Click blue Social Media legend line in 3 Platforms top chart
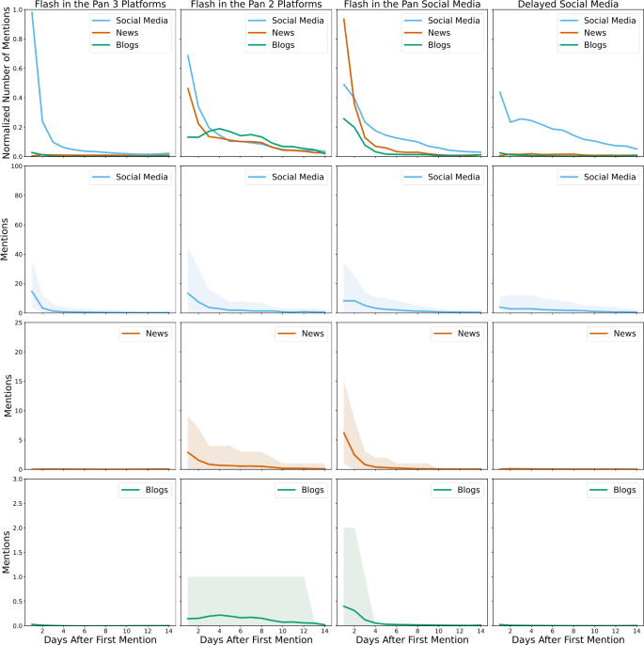 102,20
